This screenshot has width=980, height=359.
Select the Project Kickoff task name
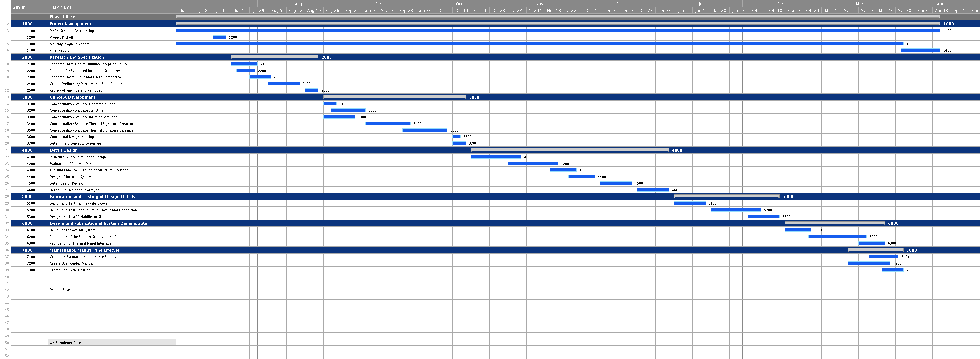(x=61, y=37)
